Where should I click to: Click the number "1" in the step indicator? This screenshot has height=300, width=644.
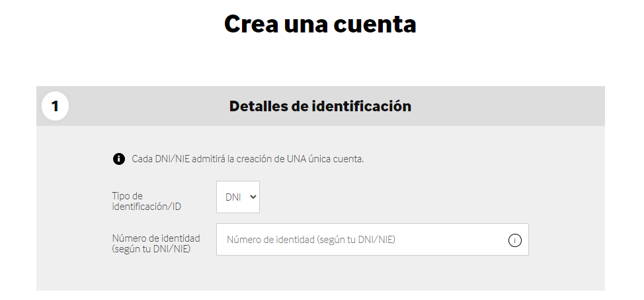click(x=55, y=106)
